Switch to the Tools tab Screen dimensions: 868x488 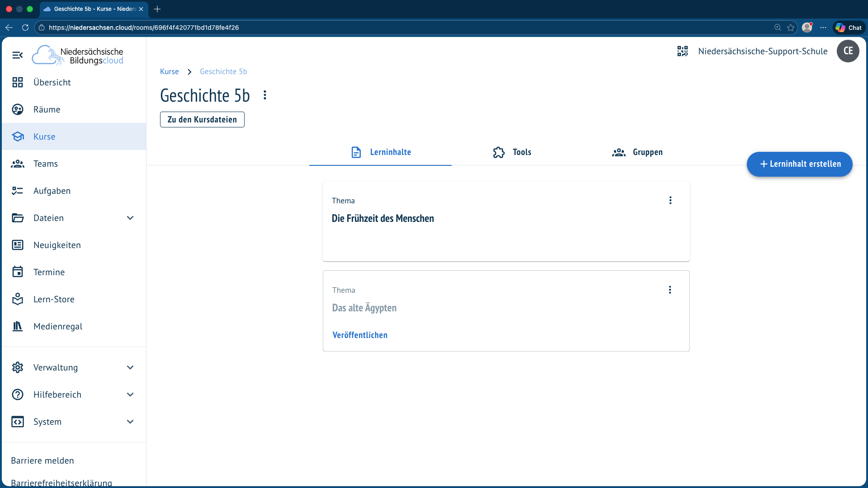pyautogui.click(x=512, y=152)
